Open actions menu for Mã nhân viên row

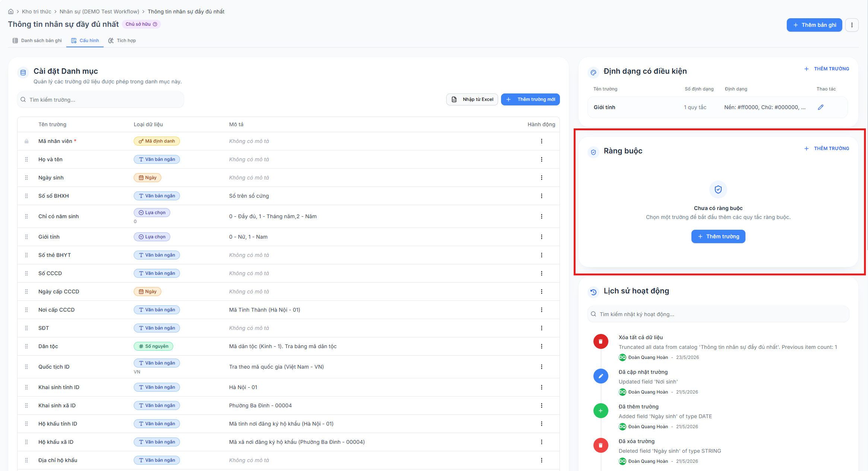(542, 141)
